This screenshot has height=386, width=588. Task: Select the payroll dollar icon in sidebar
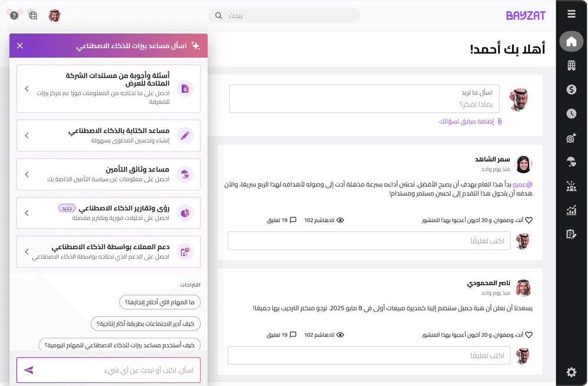(x=570, y=89)
